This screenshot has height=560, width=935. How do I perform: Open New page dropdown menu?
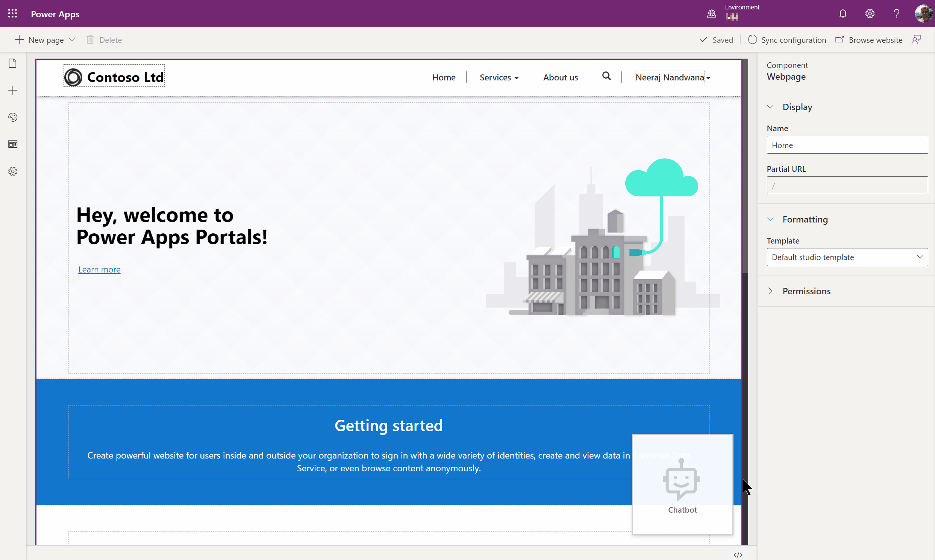(x=72, y=39)
